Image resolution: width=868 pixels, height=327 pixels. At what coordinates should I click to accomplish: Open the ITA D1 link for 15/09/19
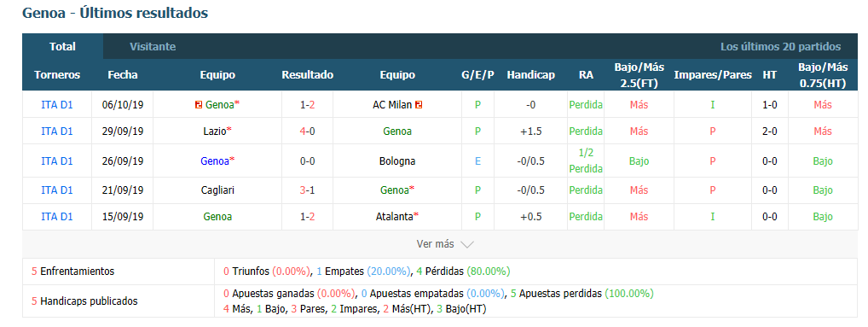(57, 217)
